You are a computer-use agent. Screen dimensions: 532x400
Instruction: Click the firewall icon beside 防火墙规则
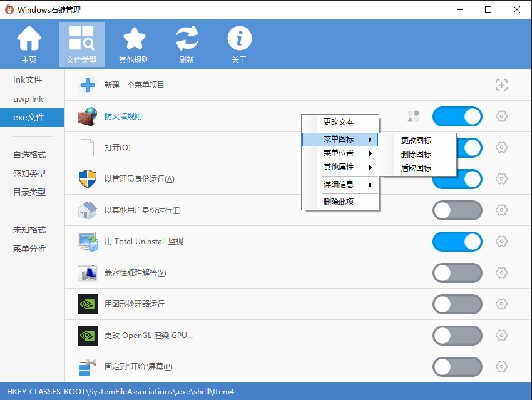pos(87,116)
